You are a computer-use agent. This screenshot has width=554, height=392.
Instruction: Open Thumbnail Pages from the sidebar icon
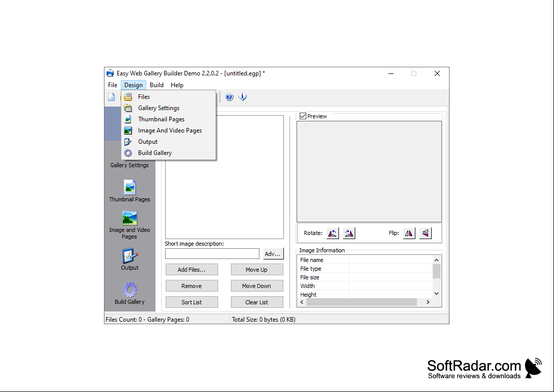(129, 187)
